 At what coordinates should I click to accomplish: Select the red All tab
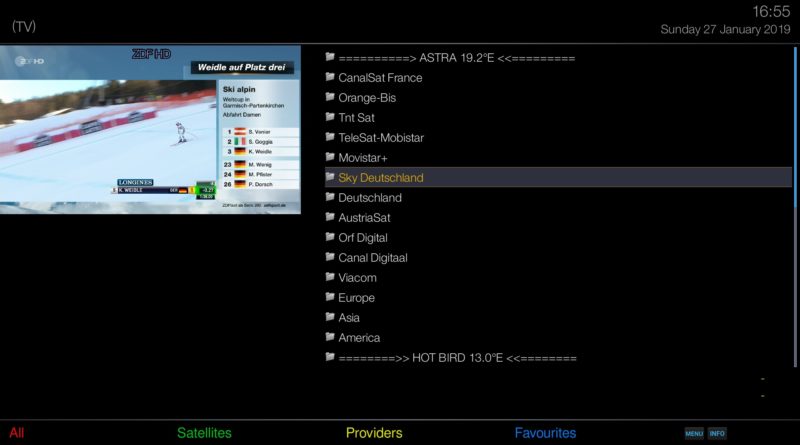pyautogui.click(x=17, y=433)
